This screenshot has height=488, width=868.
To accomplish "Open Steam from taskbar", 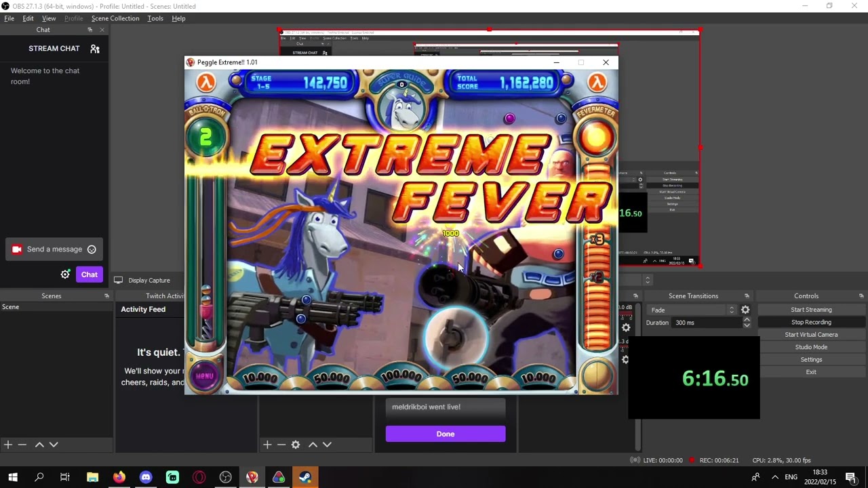I will (305, 477).
